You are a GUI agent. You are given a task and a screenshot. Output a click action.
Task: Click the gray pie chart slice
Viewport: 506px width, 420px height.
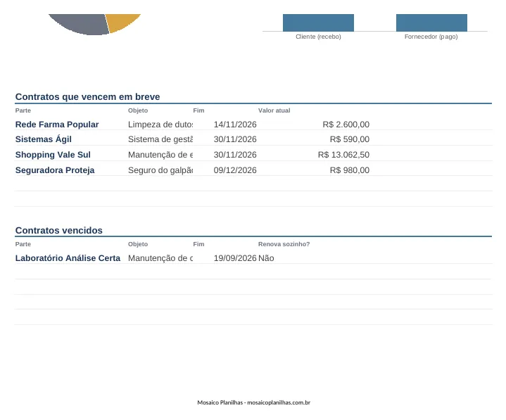click(x=82, y=23)
